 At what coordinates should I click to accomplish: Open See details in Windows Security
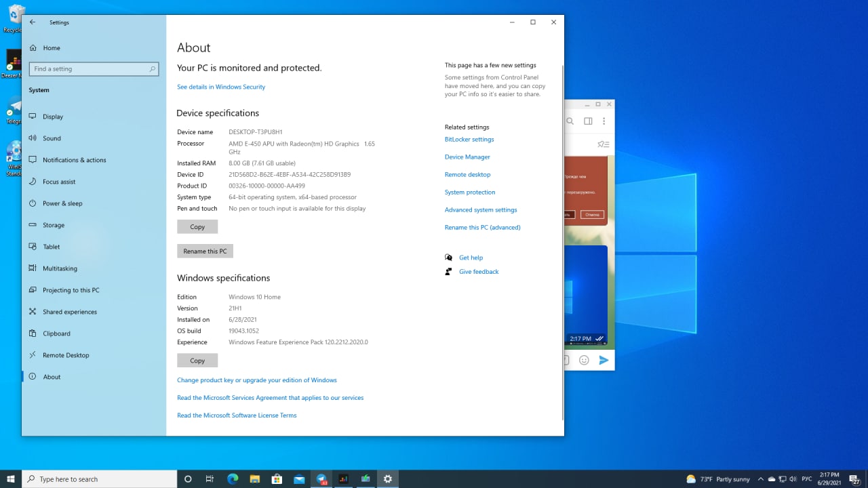coord(221,87)
